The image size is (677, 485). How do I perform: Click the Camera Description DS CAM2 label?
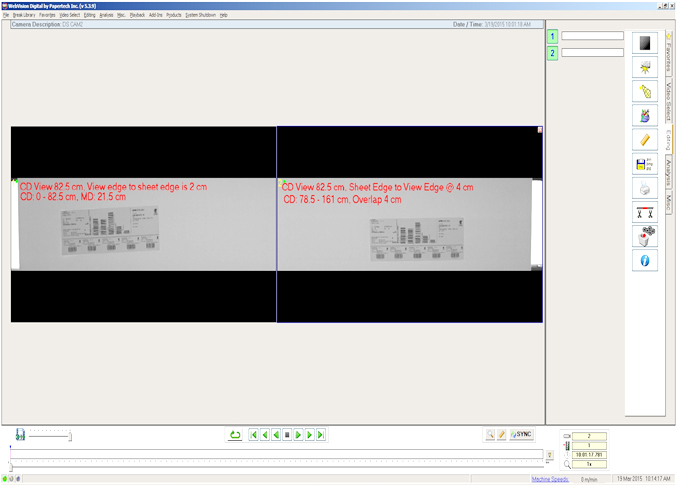[x=47, y=25]
